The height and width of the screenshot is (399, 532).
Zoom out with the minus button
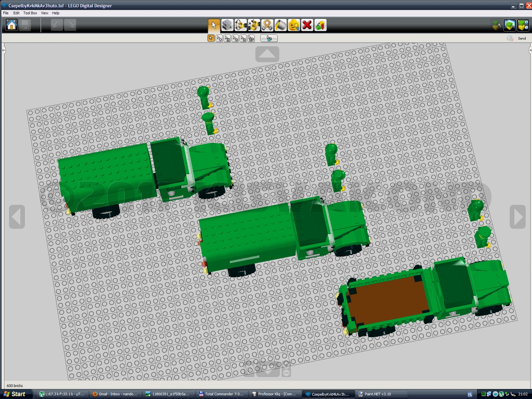tap(286, 373)
